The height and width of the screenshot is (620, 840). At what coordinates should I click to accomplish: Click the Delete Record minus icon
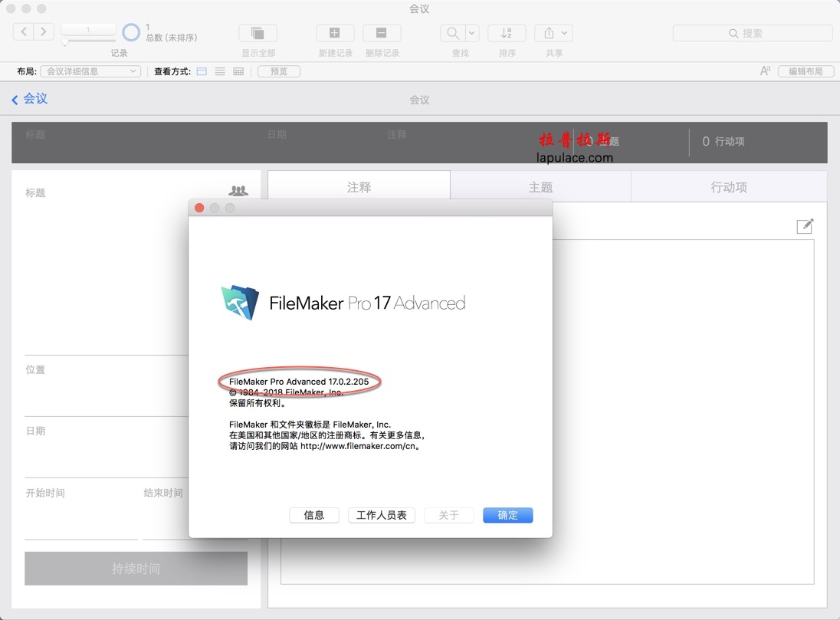[382, 33]
